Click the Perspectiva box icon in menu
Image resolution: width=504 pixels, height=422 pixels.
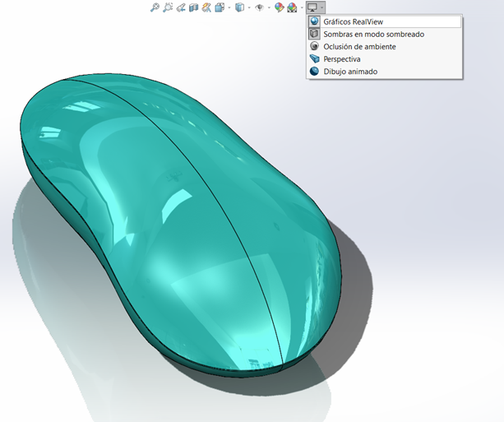click(314, 59)
